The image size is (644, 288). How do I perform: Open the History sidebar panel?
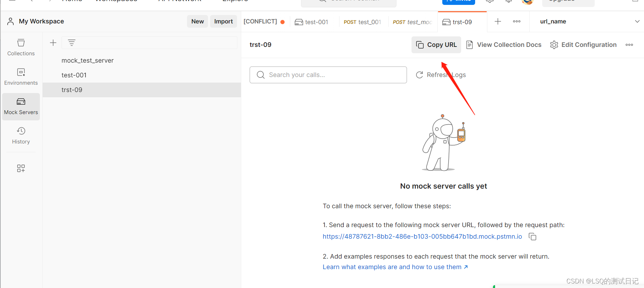(21, 136)
